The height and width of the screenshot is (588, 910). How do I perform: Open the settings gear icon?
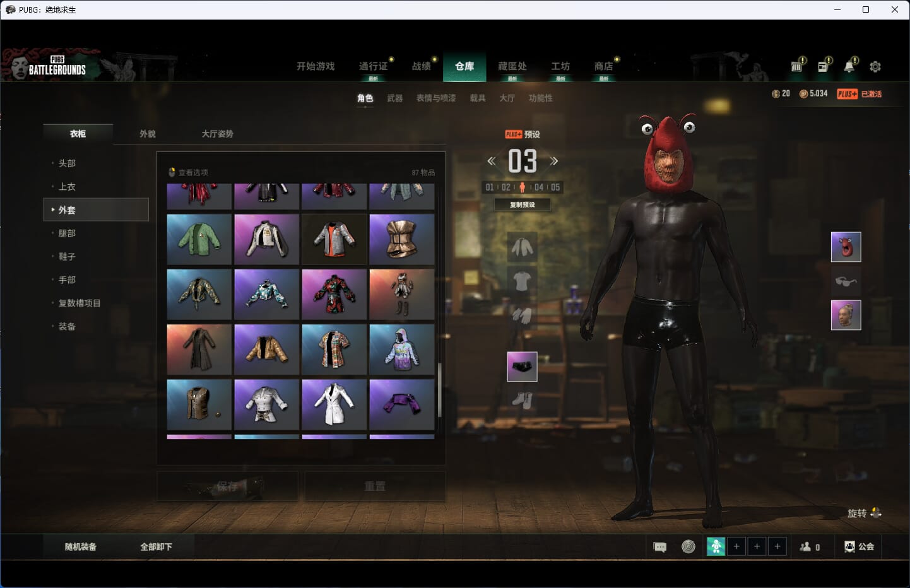point(875,66)
